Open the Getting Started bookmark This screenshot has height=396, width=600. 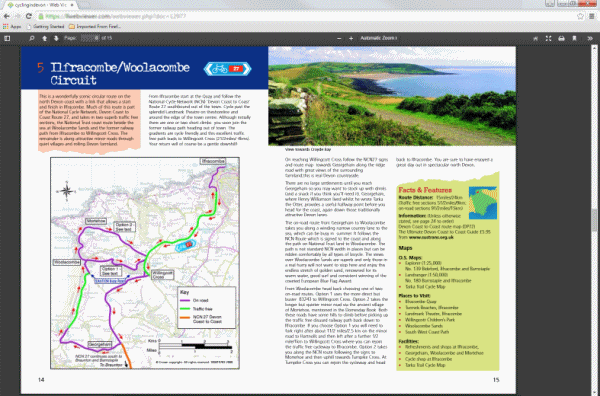click(45, 26)
